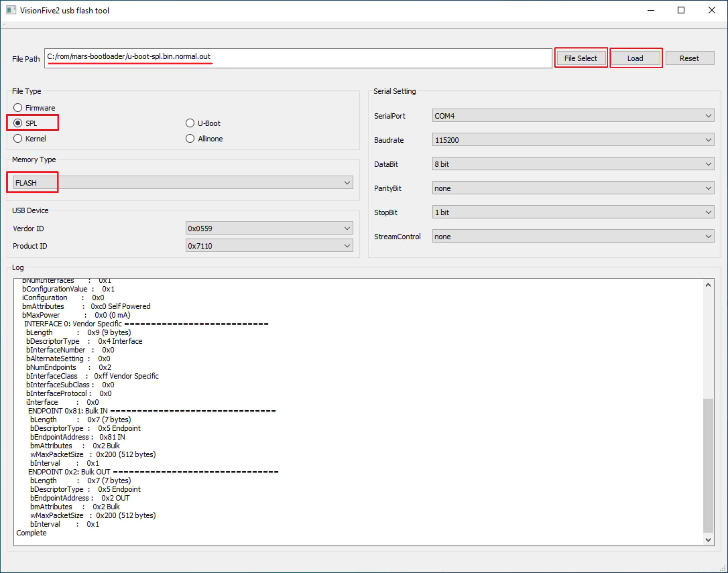Viewport: 728px width, 573px height.
Task: Click the 'bEndpointAddress : 0x81 IN' log line
Action: click(x=77, y=437)
